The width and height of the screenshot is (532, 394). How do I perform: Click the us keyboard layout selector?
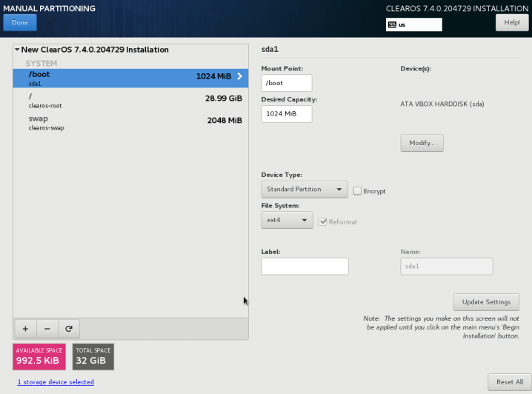(414, 24)
